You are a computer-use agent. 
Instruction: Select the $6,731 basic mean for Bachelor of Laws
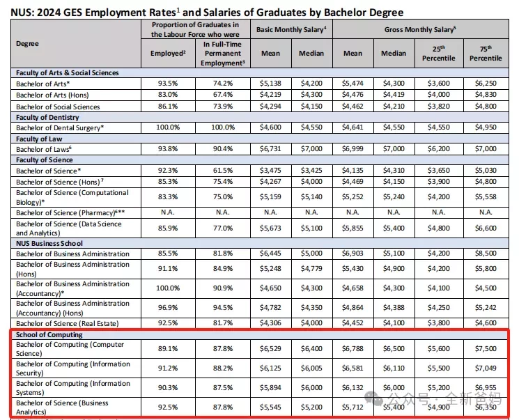(x=270, y=149)
